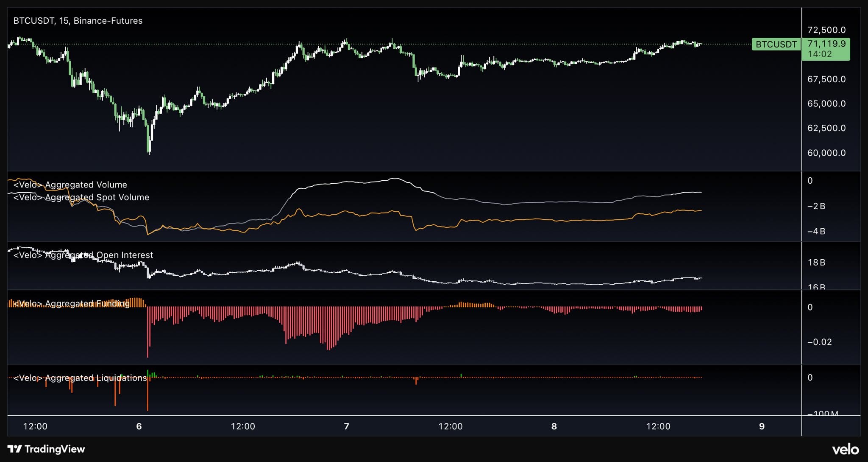The height and width of the screenshot is (462, 868).
Task: Click date marker 6 on time axis
Action: 139,426
